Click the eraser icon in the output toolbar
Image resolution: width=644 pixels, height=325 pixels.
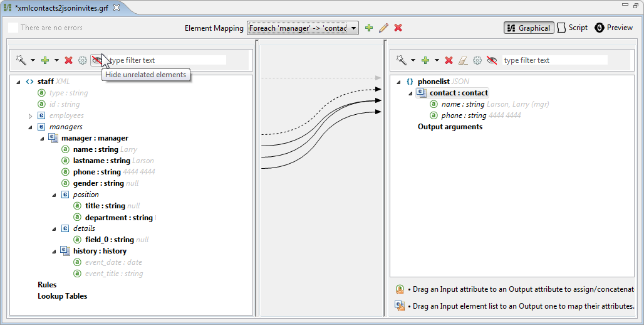[x=463, y=60]
